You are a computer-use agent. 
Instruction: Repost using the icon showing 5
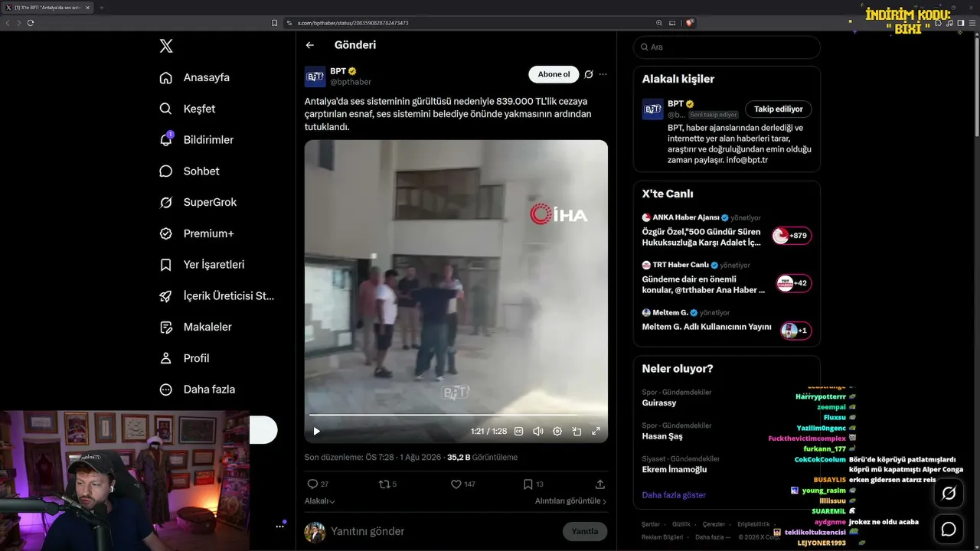384,484
